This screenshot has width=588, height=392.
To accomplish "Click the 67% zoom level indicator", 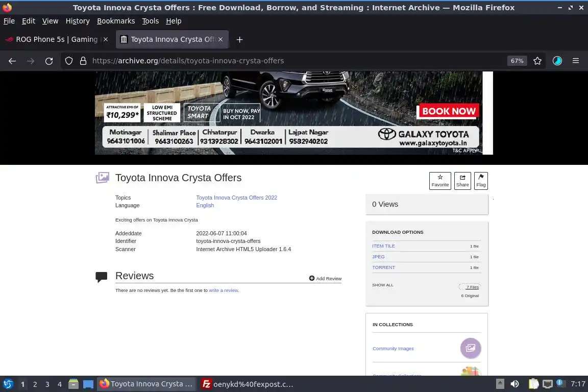I will 517,61.
